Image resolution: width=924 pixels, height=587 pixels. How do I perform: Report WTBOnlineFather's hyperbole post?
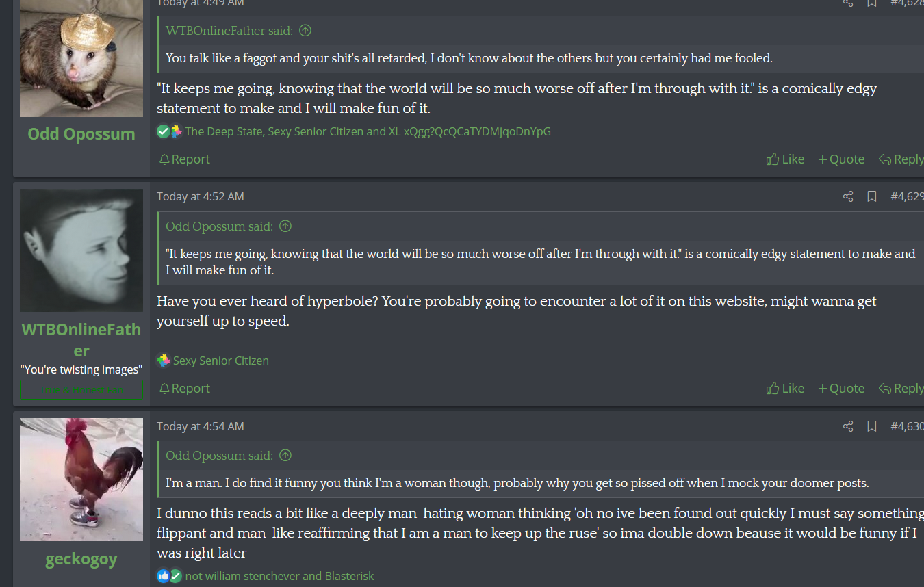184,389
